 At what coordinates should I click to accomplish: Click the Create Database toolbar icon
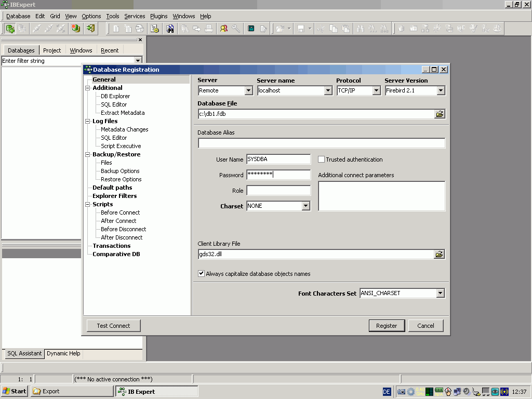point(76,29)
